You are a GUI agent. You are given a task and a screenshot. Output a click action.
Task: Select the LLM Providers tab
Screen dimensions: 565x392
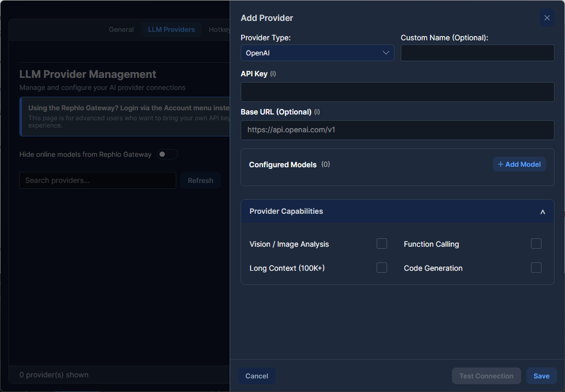point(171,29)
